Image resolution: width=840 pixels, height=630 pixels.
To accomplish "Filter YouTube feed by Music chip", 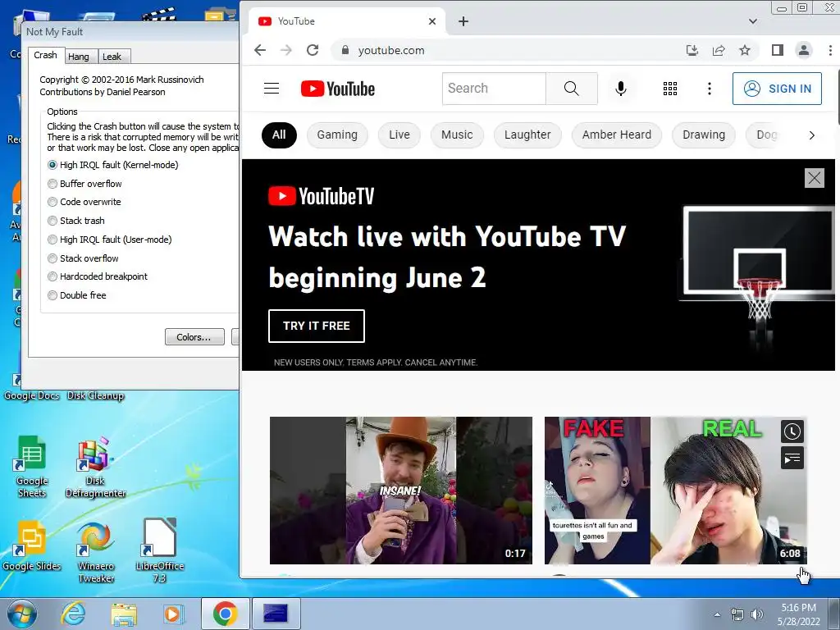I will pos(457,135).
